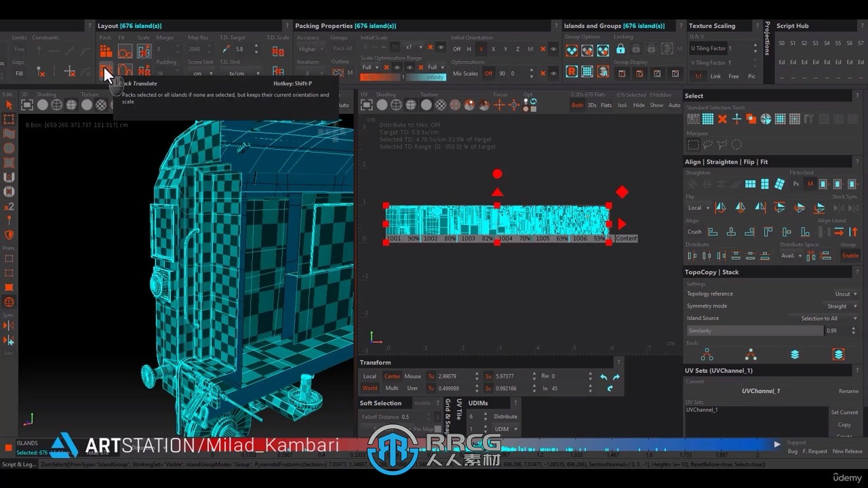Viewport: 868px width, 488px height.
Task: Toggle 3Ds display filter
Action: pos(592,105)
